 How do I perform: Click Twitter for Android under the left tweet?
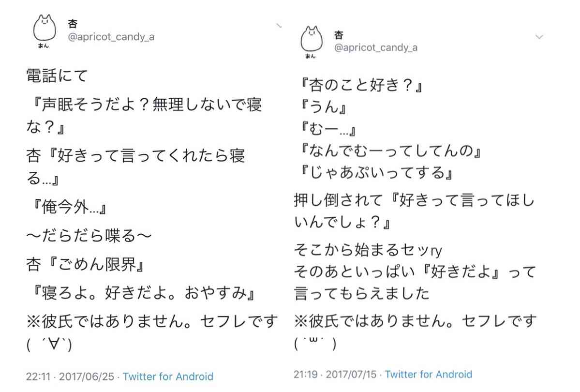pyautogui.click(x=168, y=377)
